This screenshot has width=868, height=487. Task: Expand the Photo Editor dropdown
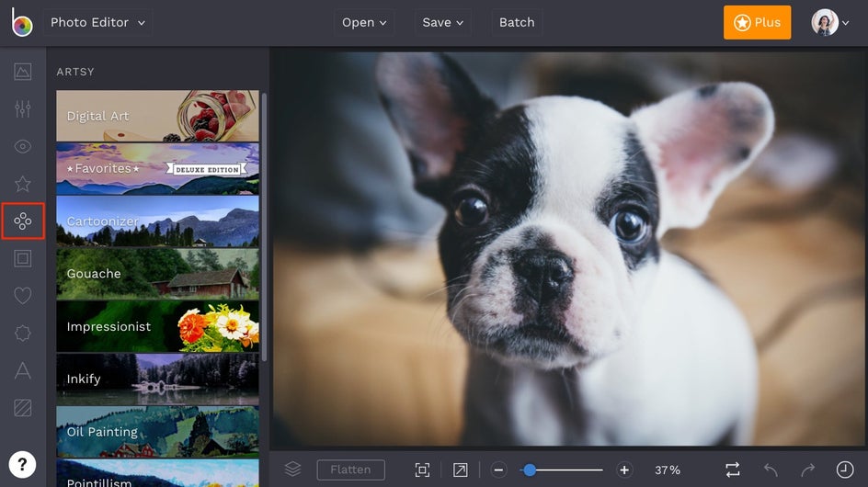pos(97,23)
